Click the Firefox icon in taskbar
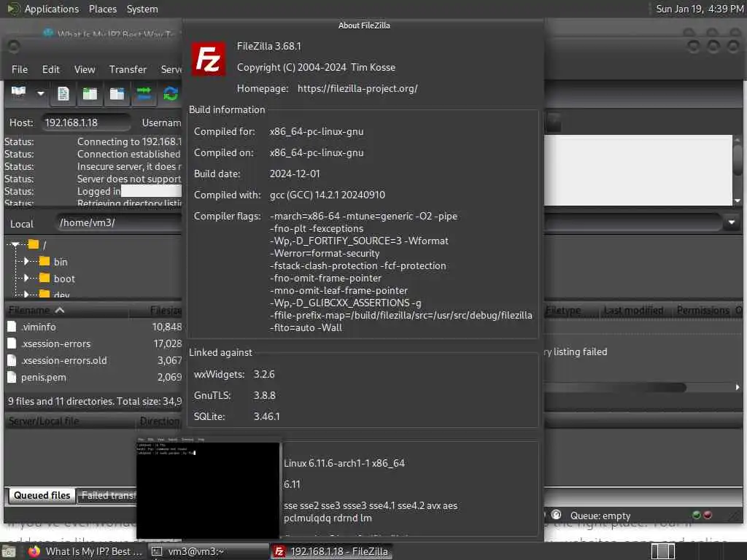The height and width of the screenshot is (560, 747). pyautogui.click(x=34, y=551)
